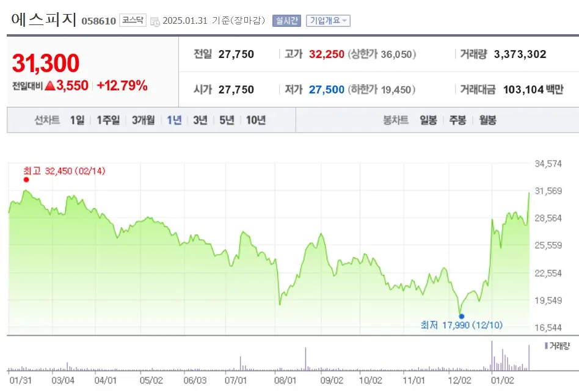The width and height of the screenshot is (579, 392).
Task: Select the 3개월 chart period tab
Action: pyautogui.click(x=144, y=120)
